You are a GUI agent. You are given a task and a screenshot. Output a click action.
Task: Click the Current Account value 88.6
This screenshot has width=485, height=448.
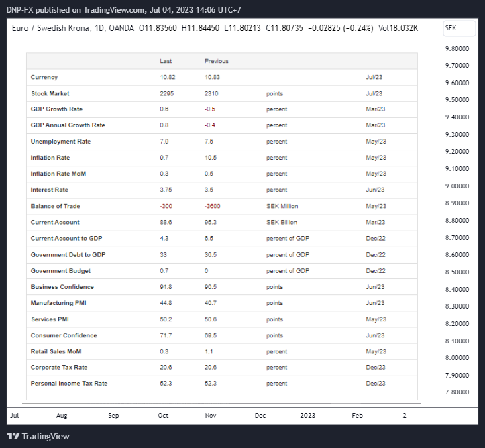click(x=166, y=222)
